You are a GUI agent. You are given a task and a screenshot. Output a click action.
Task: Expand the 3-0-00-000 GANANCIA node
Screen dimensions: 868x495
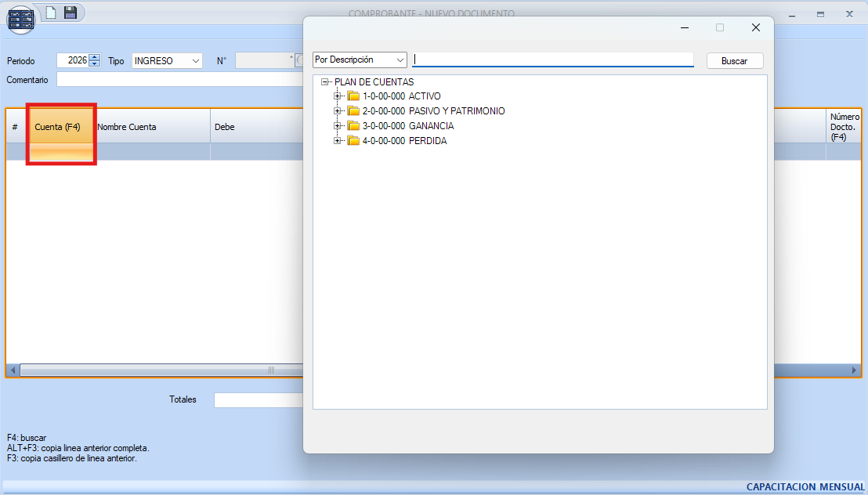[338, 126]
